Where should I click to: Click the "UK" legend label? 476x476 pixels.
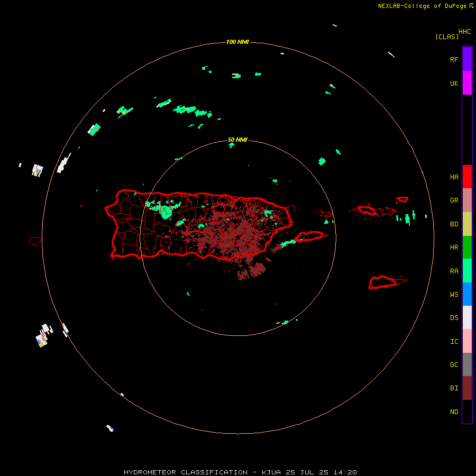coord(454,84)
